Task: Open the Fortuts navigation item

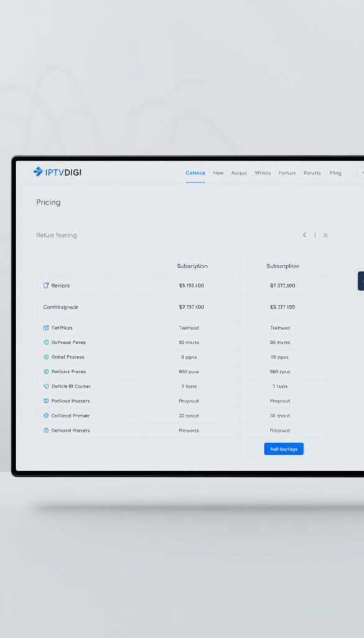Action: pyautogui.click(x=287, y=173)
